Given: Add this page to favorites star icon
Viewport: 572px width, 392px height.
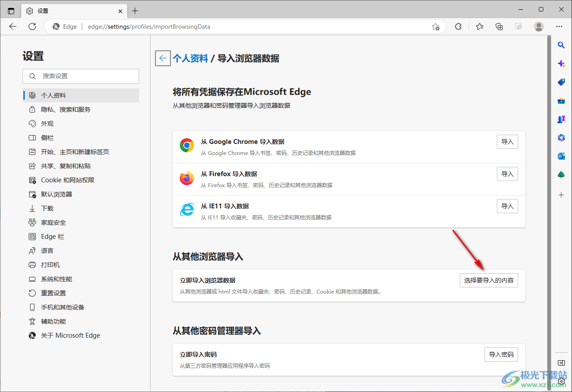Looking at the screenshot, I should point(436,26).
